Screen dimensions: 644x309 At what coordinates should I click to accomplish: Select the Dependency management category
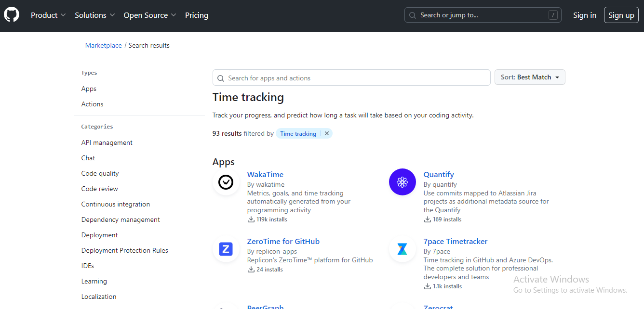(121, 219)
